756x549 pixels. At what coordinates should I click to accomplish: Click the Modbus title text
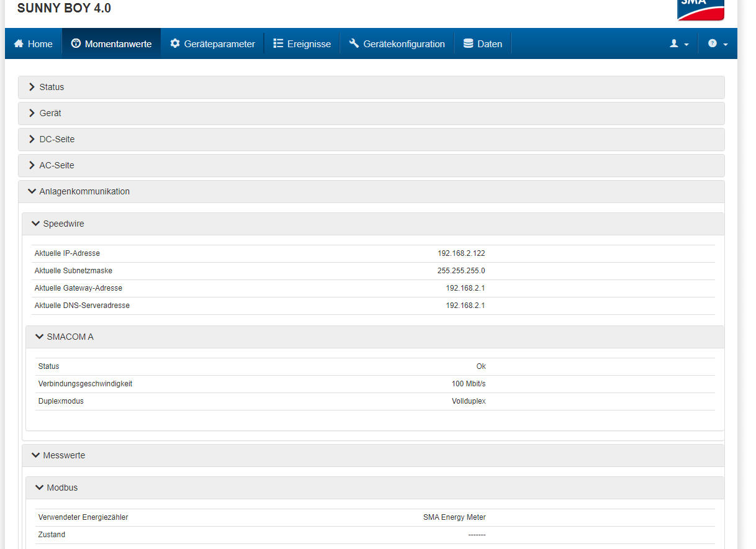click(x=62, y=488)
